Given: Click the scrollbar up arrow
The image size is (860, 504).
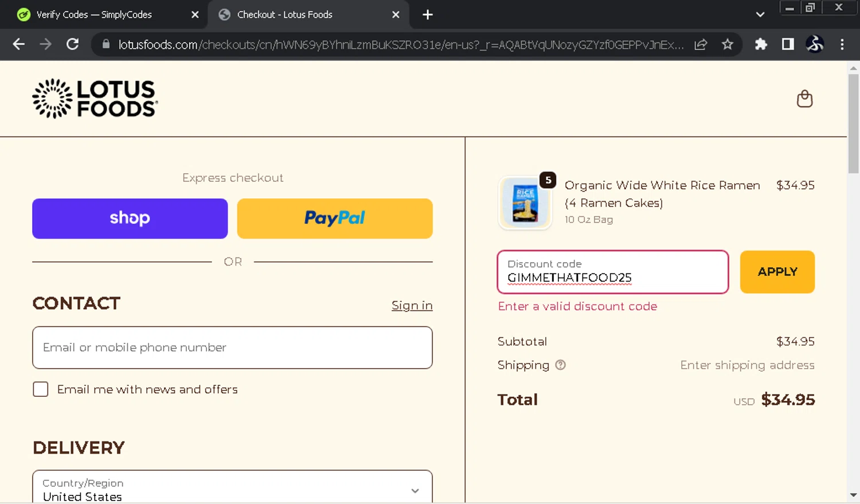Looking at the screenshot, I should 853,68.
